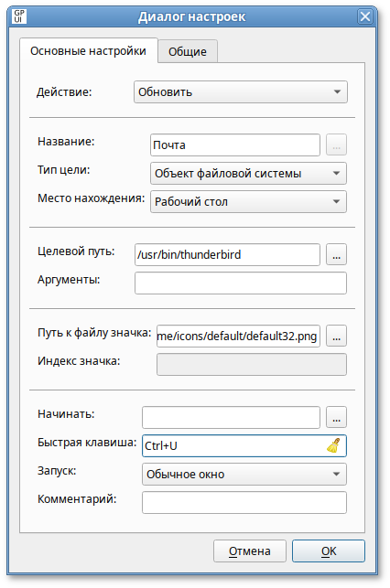This screenshot has height=588, width=390.
Task: Open the Действие dropdown showing Обновить
Action: [x=241, y=91]
